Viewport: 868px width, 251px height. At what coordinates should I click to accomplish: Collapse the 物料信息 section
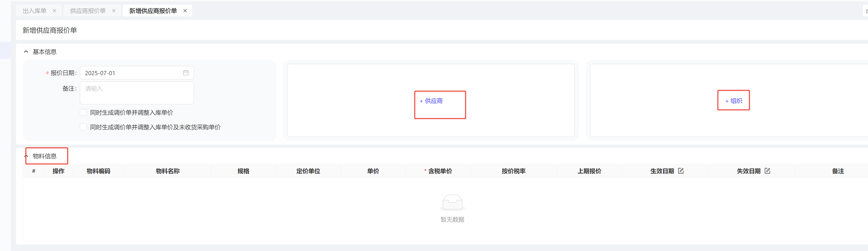[x=26, y=156]
